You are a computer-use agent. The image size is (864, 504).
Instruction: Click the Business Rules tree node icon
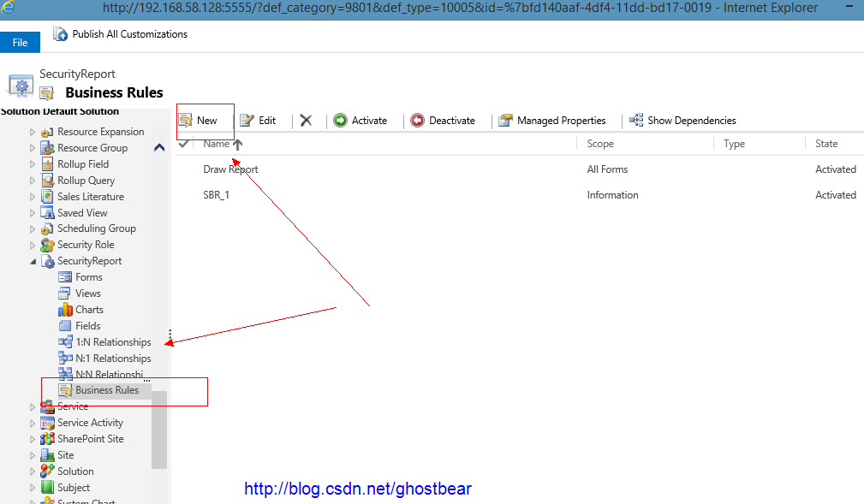[x=66, y=390]
